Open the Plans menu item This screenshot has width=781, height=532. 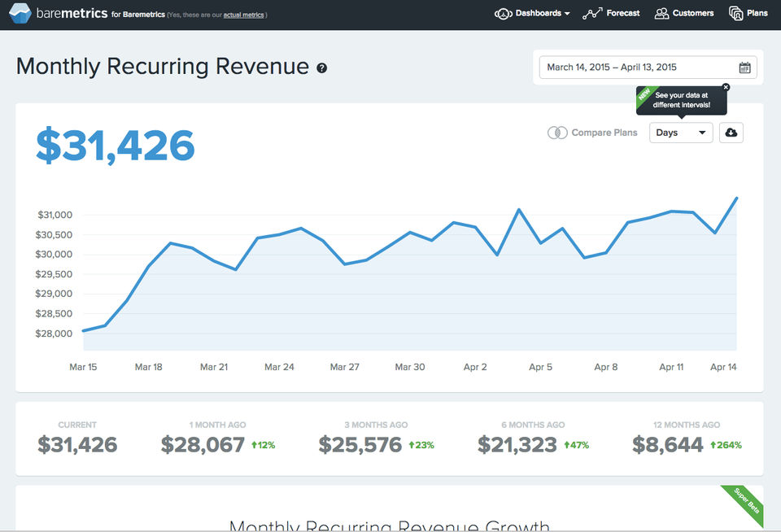click(x=757, y=14)
